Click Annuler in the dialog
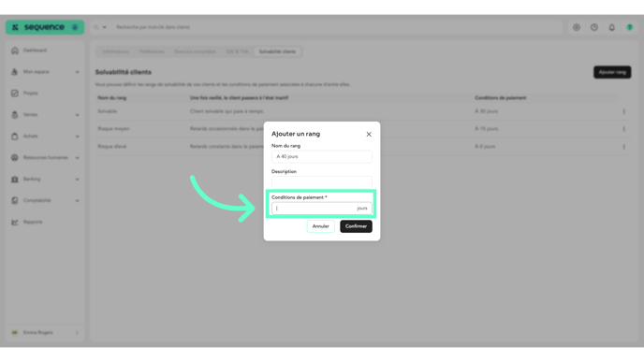The height and width of the screenshot is (362, 644). click(x=320, y=226)
